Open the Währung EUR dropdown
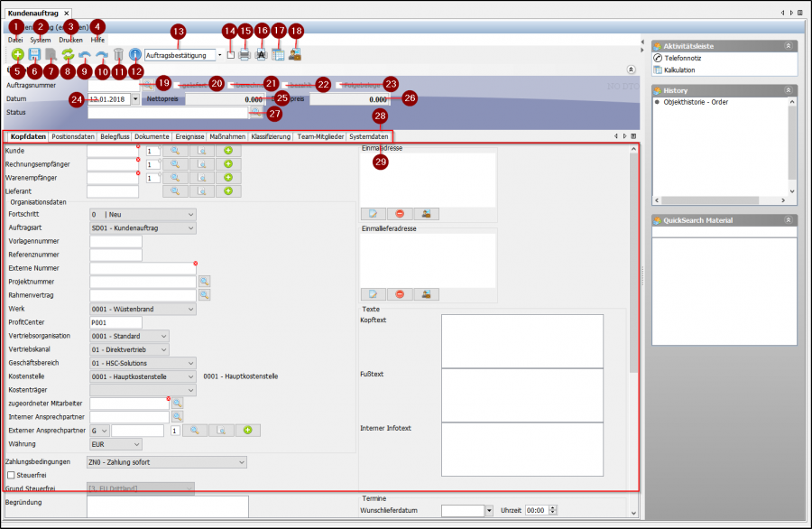 137,444
